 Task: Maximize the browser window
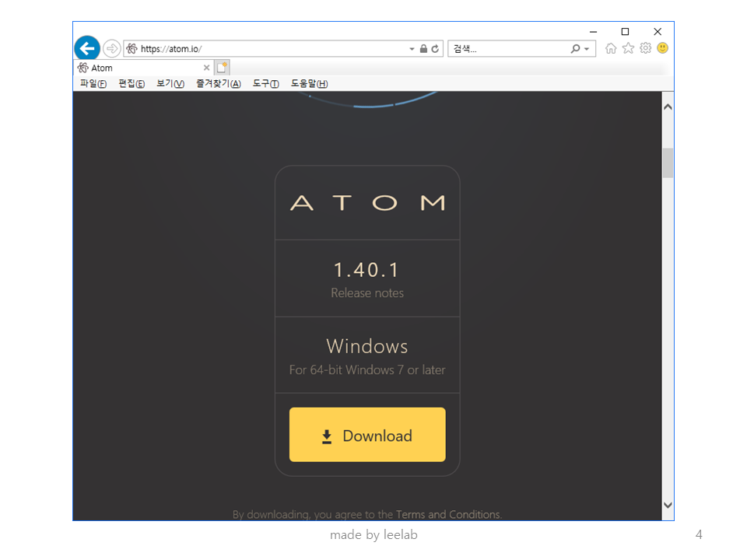pos(625,31)
